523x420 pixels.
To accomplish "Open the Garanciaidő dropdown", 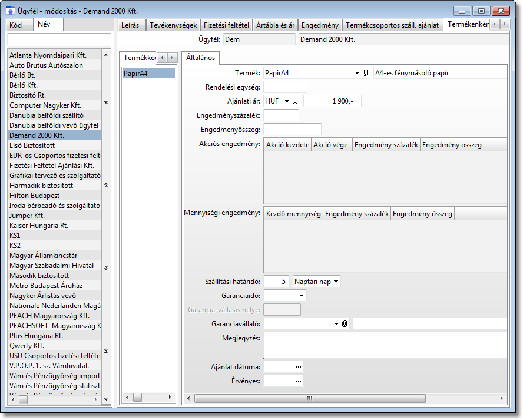I will (x=302, y=296).
